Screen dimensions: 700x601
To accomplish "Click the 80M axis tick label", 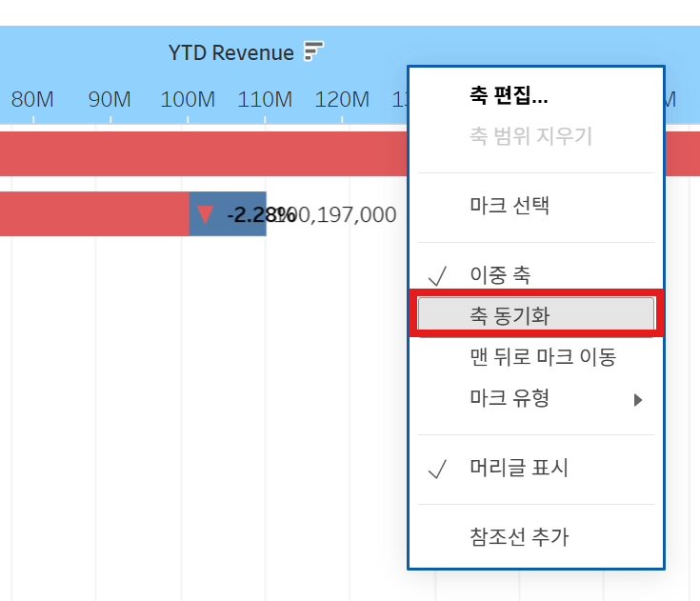I will click(x=32, y=99).
